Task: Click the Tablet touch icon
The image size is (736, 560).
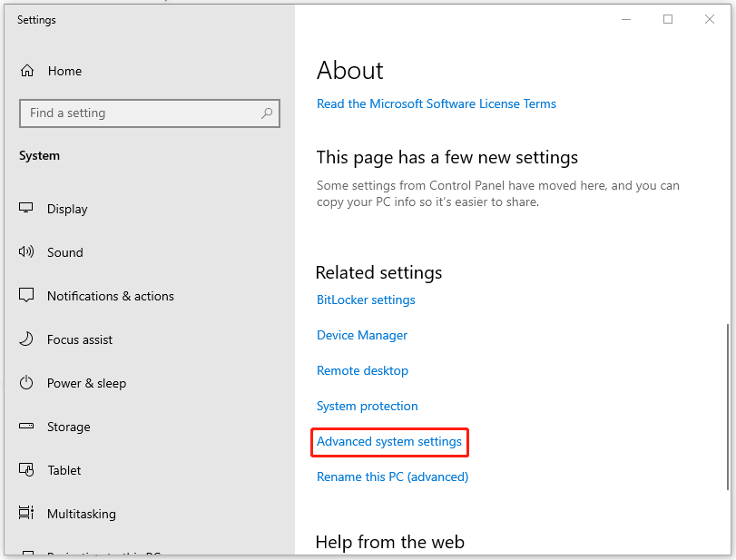Action: pyautogui.click(x=26, y=470)
